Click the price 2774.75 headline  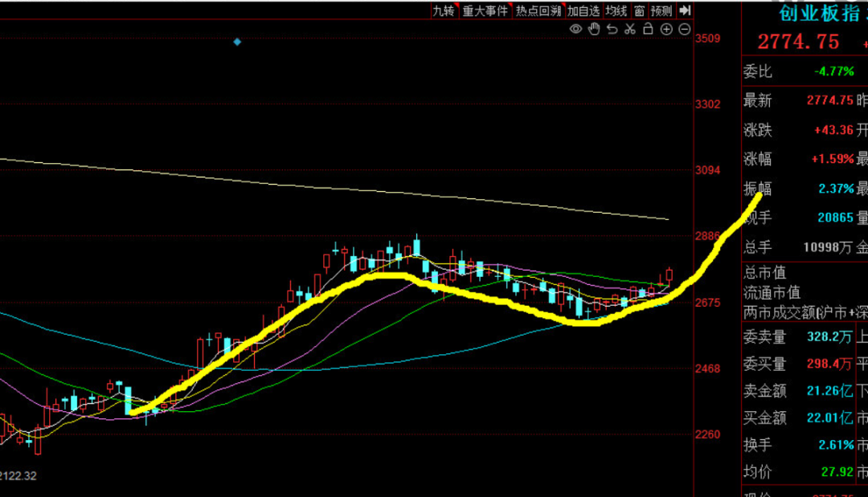pyautogui.click(x=798, y=42)
